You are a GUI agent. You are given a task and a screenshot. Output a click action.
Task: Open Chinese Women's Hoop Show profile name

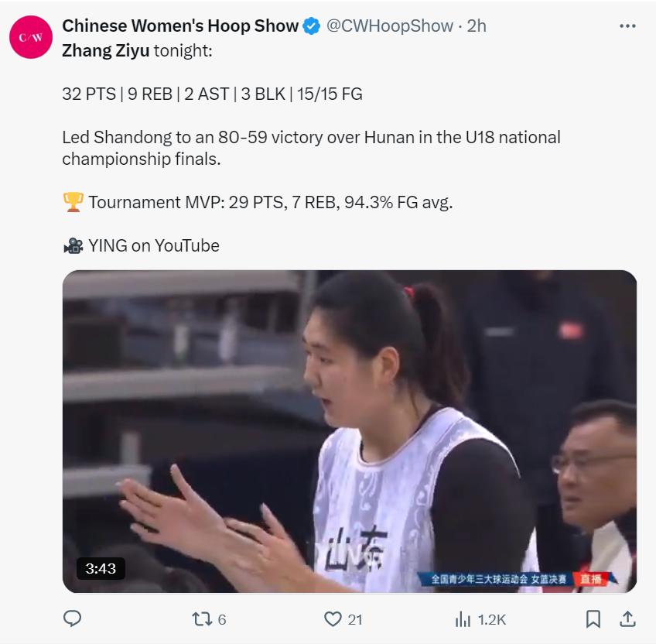click(x=180, y=26)
